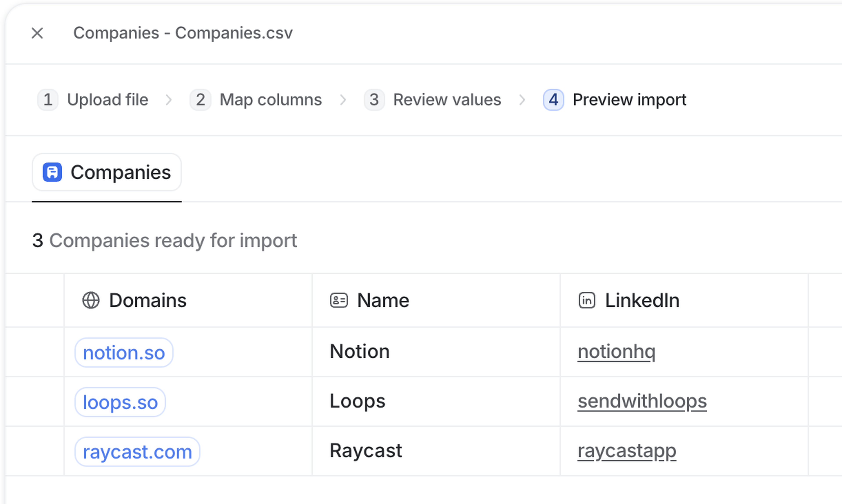Close the Companies.csv import dialog

point(37,33)
